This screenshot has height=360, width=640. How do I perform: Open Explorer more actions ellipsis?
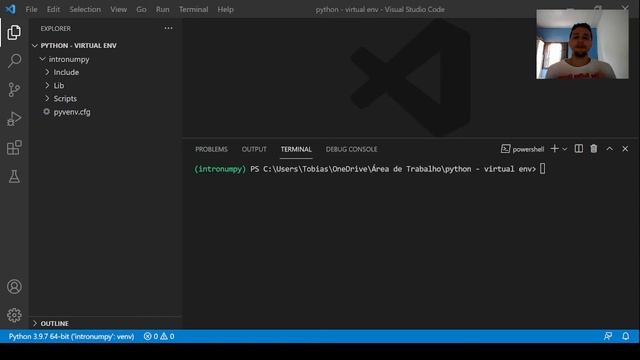coord(168,28)
